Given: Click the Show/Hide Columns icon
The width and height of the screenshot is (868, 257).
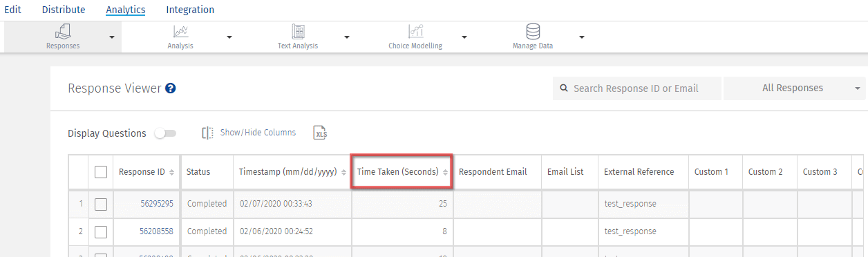Looking at the screenshot, I should [207, 133].
